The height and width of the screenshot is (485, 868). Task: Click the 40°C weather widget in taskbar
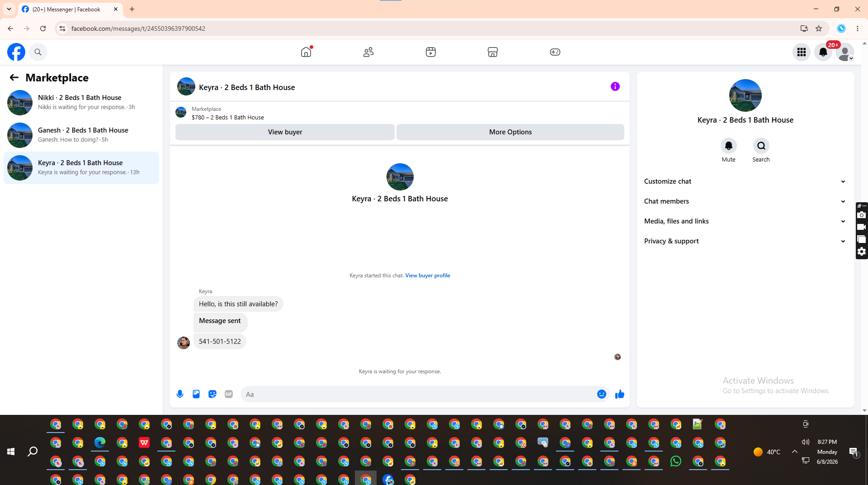[767, 452]
